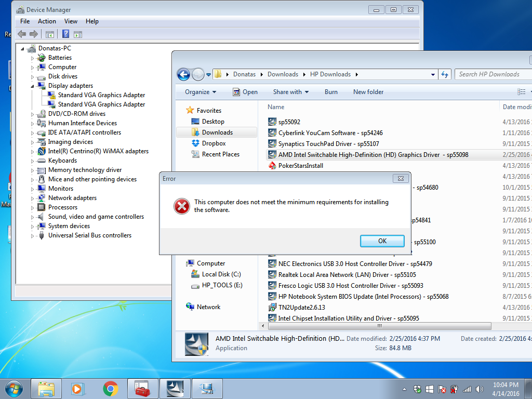Click the Windows Start orb
The image size is (532, 399).
(14, 388)
